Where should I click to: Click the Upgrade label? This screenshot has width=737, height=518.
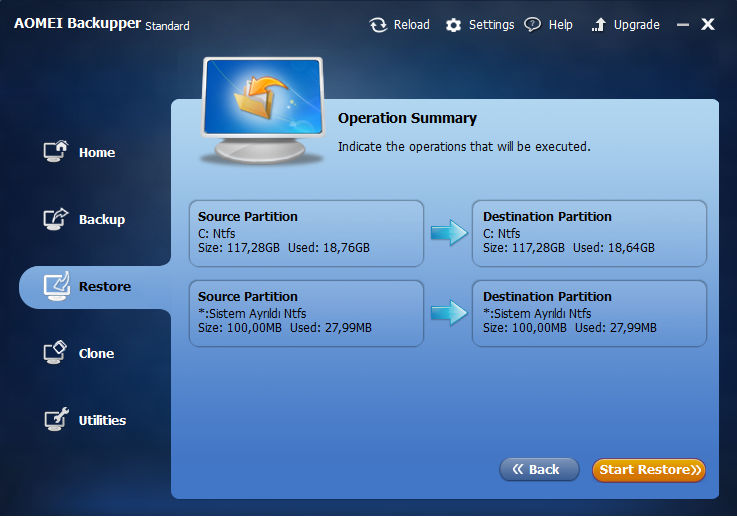pos(636,25)
